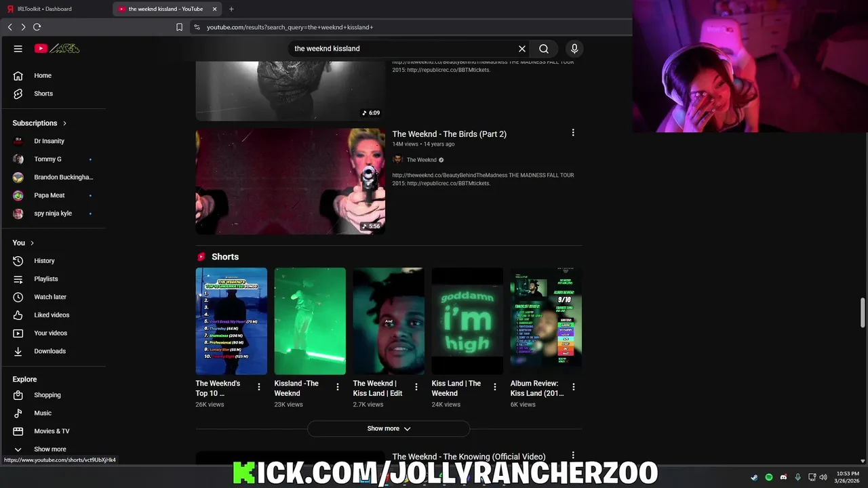Expand Shorts shelf with Show more
Image resolution: width=868 pixels, height=488 pixels.
coord(389,428)
